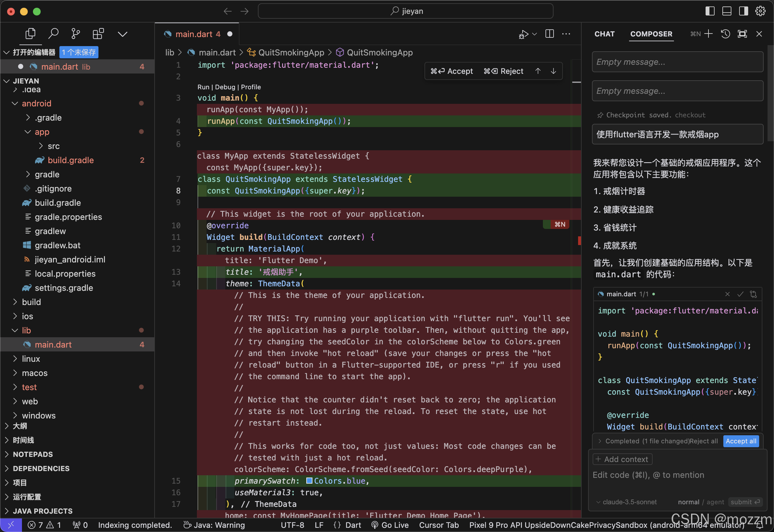Toggle the bottom panel layout icon
The width and height of the screenshot is (774, 532).
click(727, 11)
